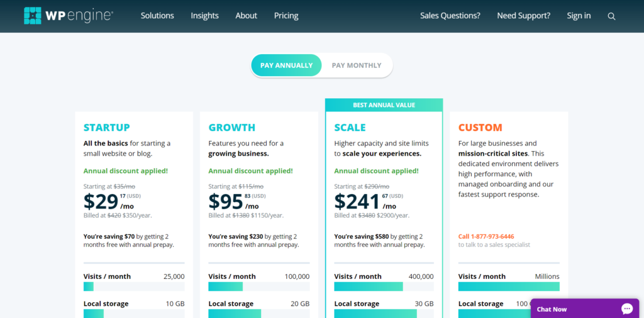Click Scale's Annual discount applied! text
Image resolution: width=644 pixels, height=318 pixels.
[376, 171]
